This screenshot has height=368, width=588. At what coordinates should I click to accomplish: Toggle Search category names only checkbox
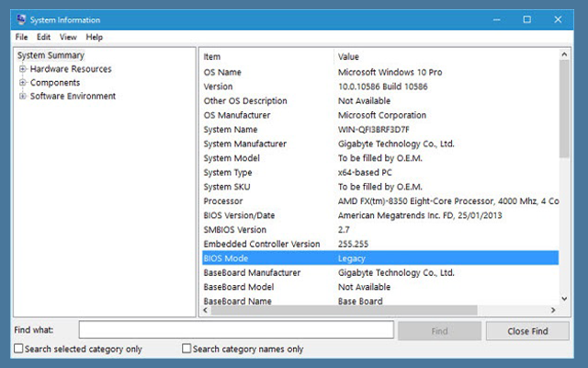tap(187, 349)
